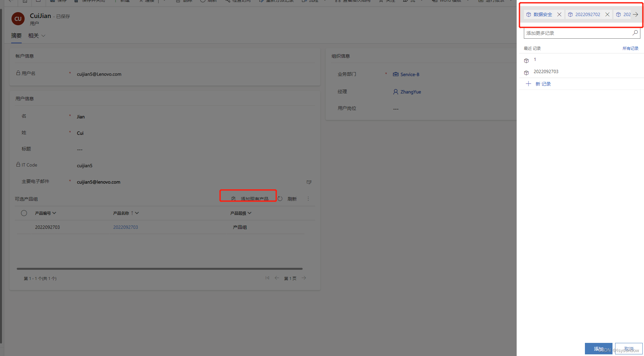Toggle the select-all circle in grid header
This screenshot has height=356, width=644.
click(24, 213)
